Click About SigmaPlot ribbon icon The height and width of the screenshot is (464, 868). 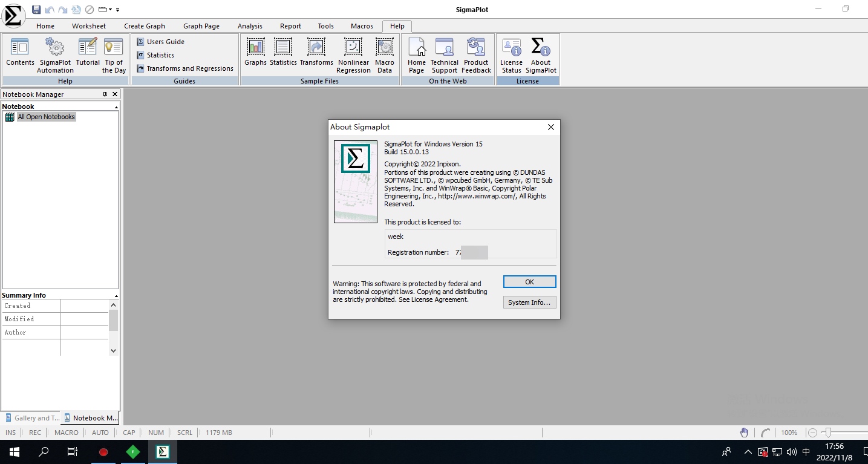pyautogui.click(x=541, y=55)
